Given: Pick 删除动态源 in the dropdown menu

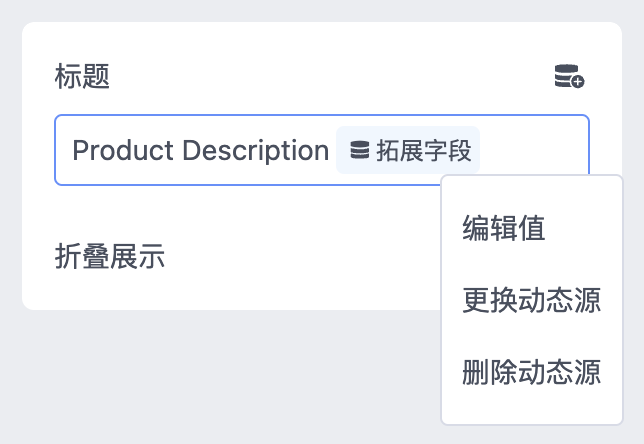Looking at the screenshot, I should point(531,372).
